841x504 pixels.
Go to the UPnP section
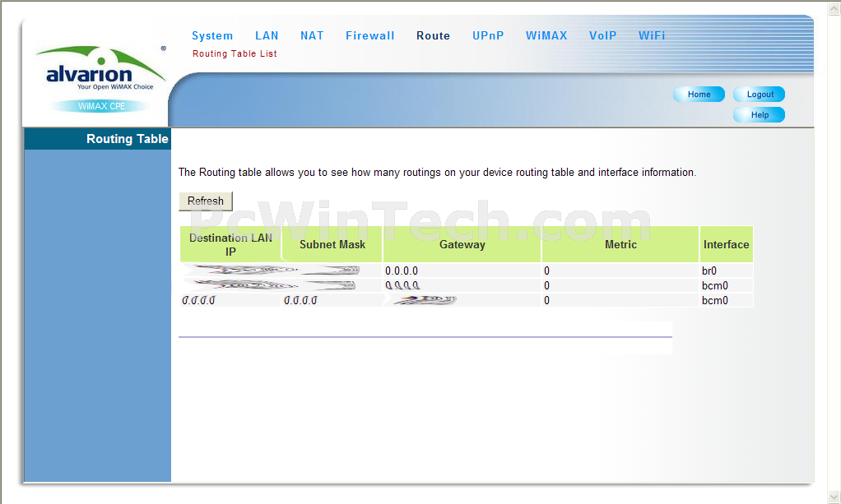coord(488,36)
